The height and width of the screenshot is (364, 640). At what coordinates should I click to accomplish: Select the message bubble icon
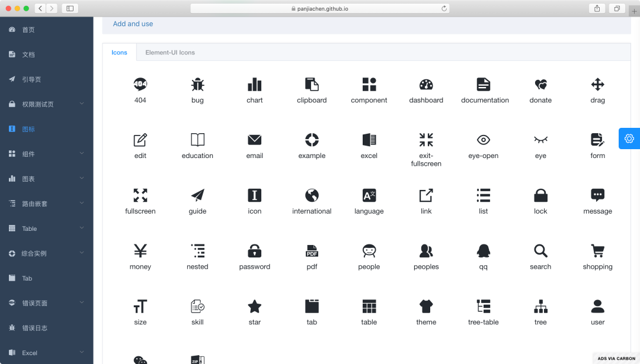point(597,195)
